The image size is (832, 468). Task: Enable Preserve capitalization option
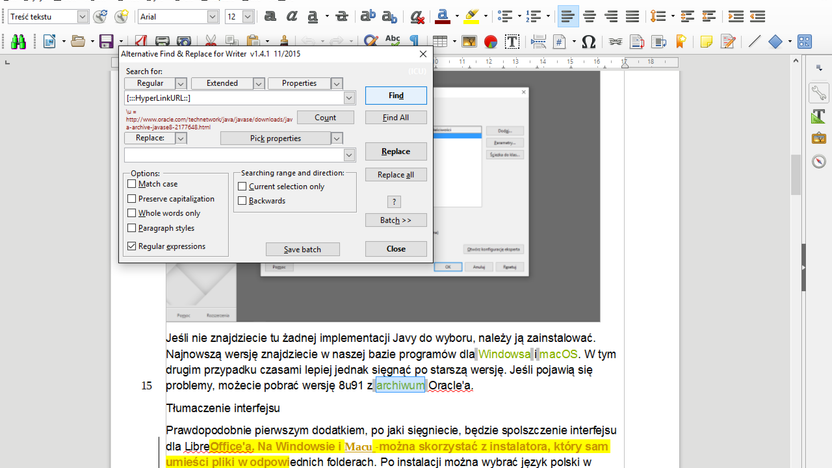tap(132, 198)
